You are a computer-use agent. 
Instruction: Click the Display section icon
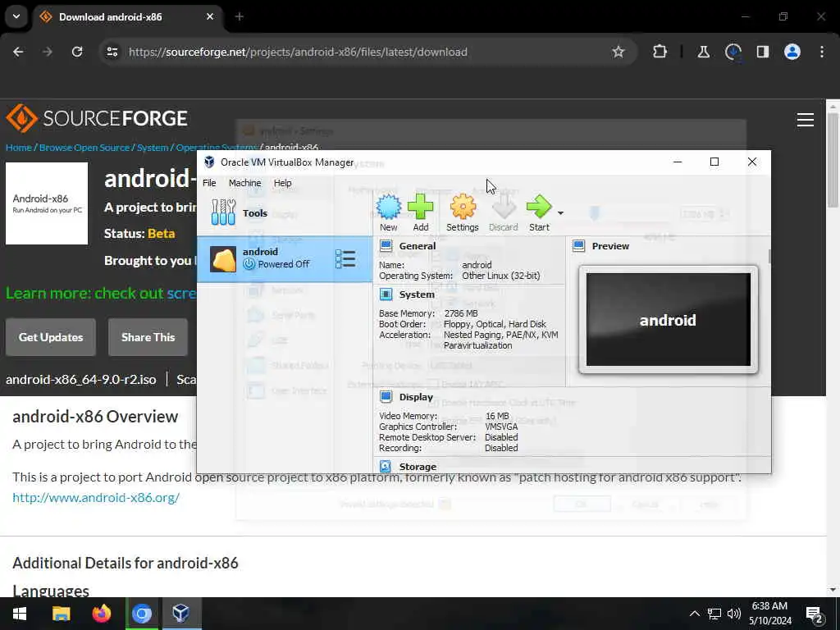tap(386, 396)
